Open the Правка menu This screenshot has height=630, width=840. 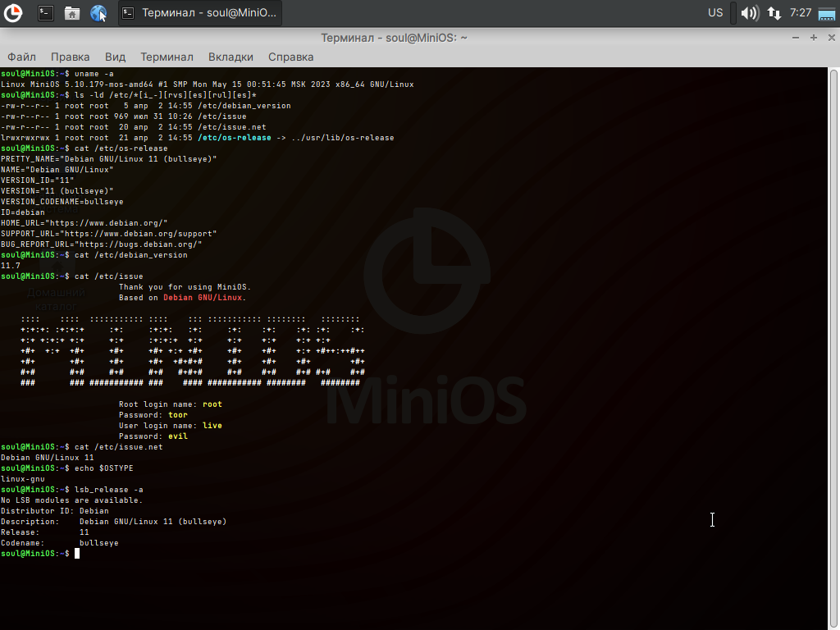[x=71, y=57]
